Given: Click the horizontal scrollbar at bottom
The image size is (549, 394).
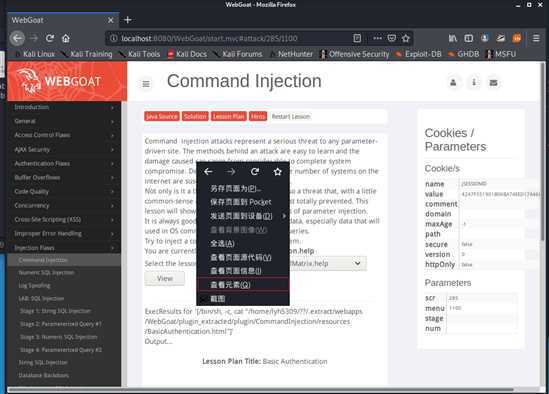Looking at the screenshot, I should pyautogui.click(x=260, y=389).
